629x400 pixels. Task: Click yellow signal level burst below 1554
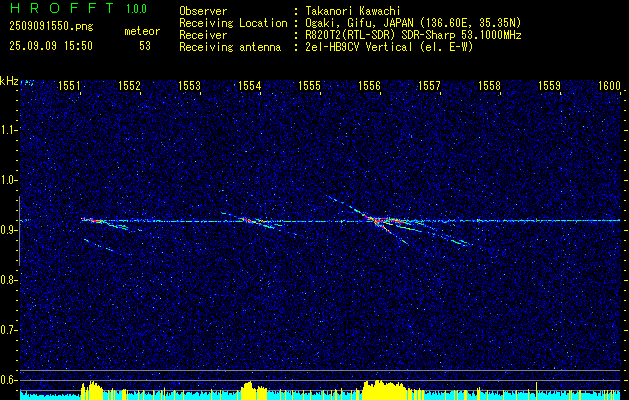point(254,391)
